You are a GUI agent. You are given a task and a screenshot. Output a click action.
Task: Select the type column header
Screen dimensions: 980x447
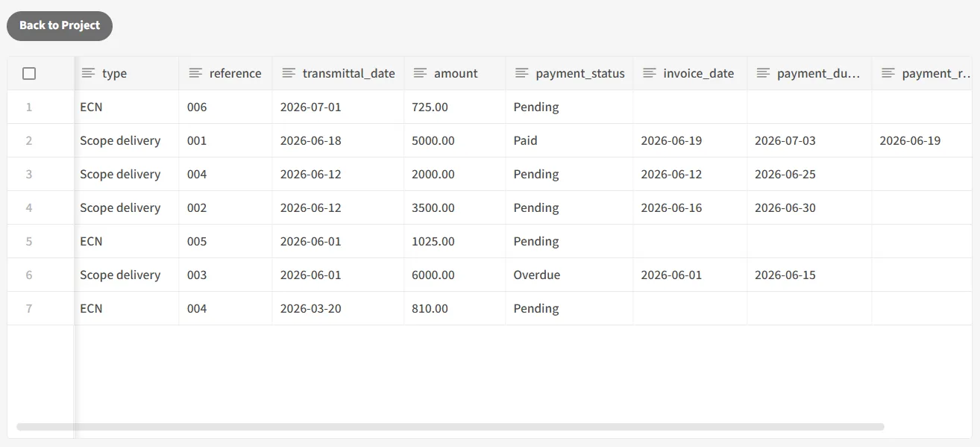pyautogui.click(x=127, y=73)
